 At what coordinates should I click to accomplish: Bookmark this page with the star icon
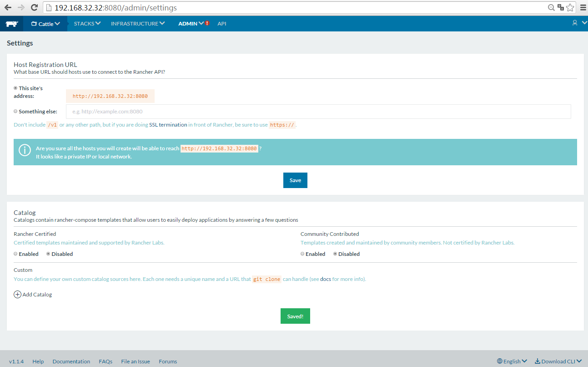570,7
